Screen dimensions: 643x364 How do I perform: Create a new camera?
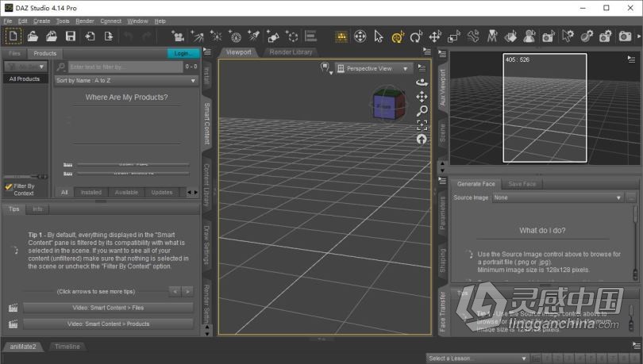[178, 36]
